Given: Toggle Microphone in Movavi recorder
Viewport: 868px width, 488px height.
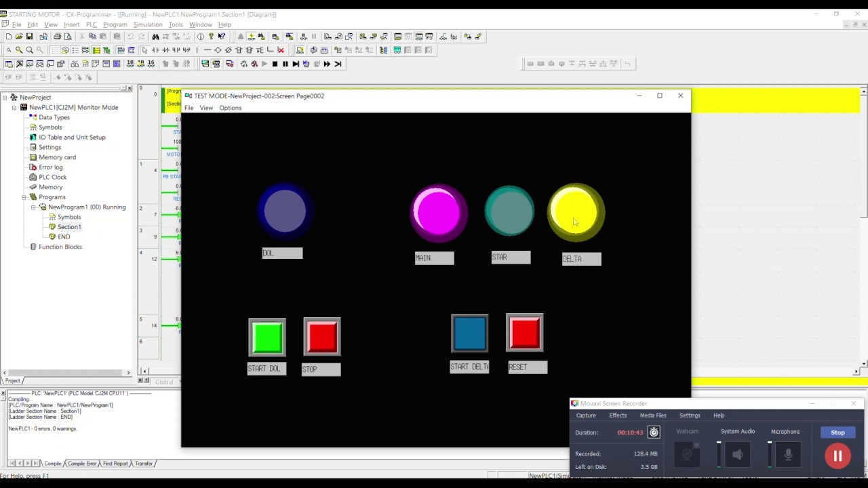Looking at the screenshot, I should [x=788, y=455].
